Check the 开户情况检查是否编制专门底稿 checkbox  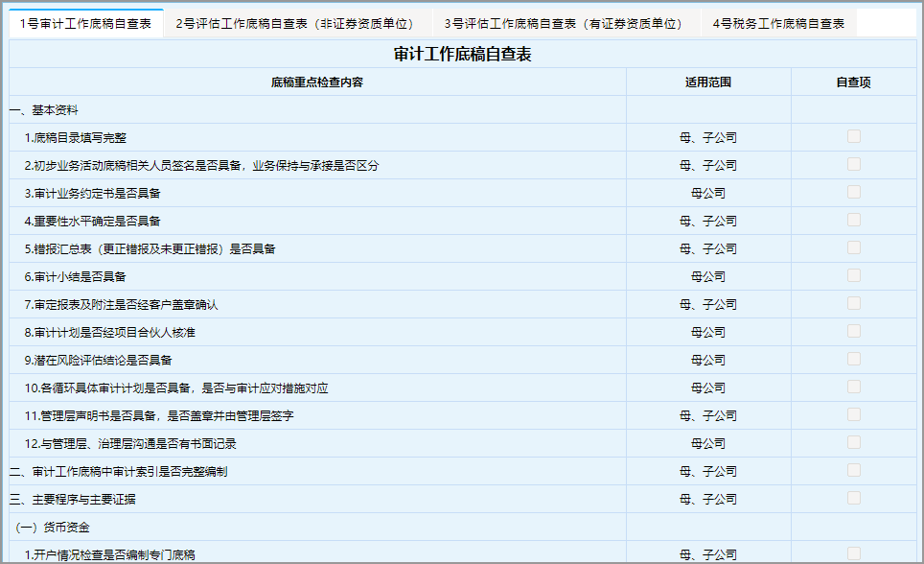point(853,553)
